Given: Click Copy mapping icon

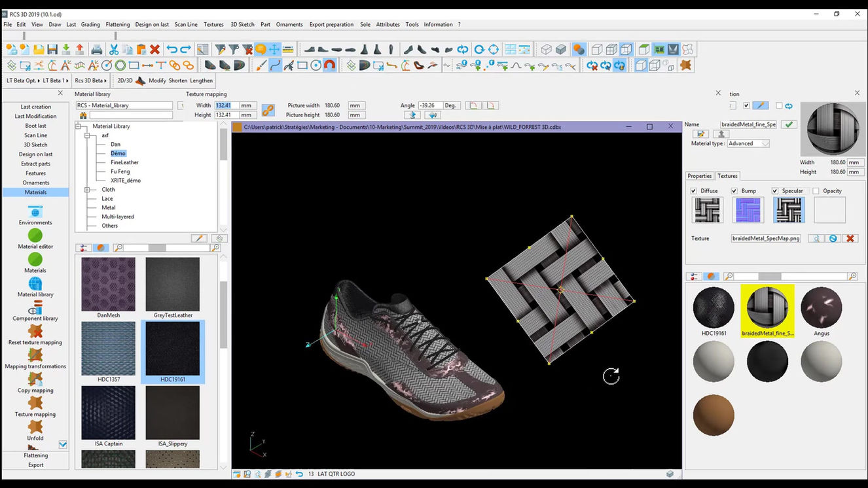Looking at the screenshot, I should (35, 383).
